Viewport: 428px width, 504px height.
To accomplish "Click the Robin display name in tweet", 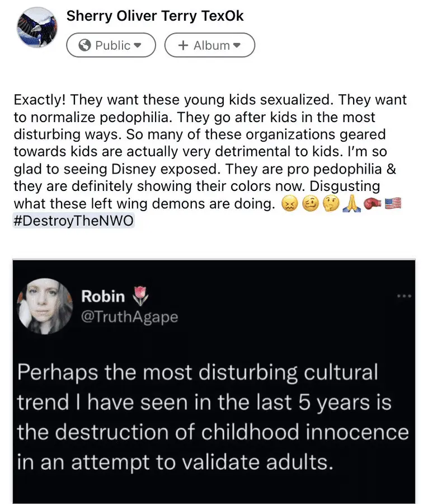I will point(103,296).
